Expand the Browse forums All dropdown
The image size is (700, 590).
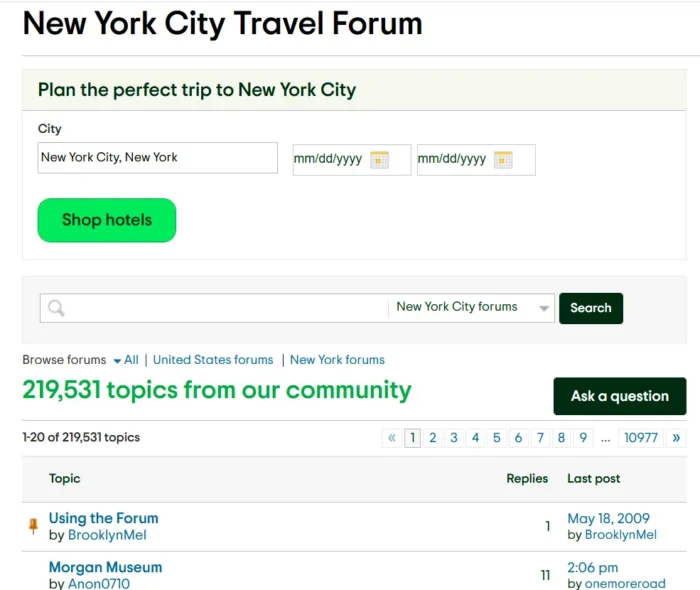(x=126, y=360)
